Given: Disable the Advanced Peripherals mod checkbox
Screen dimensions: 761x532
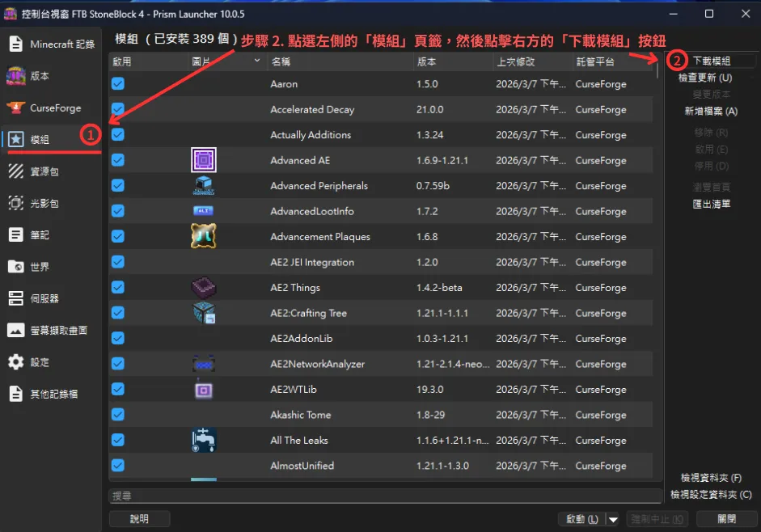Looking at the screenshot, I should (x=117, y=185).
